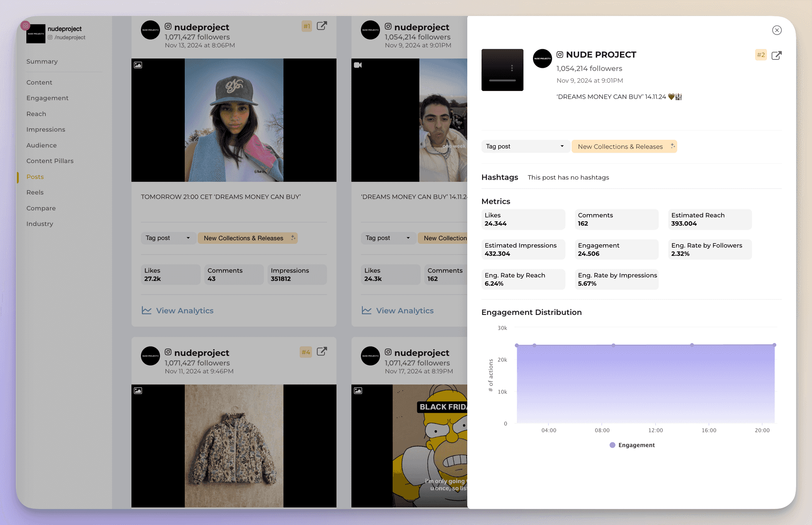Click New Collection tag on Nov 9 post card
This screenshot has height=525, width=812.
click(x=443, y=238)
